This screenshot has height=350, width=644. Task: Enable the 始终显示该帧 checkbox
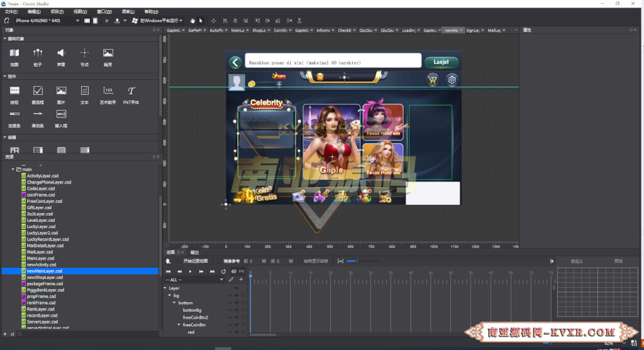pos(299,261)
